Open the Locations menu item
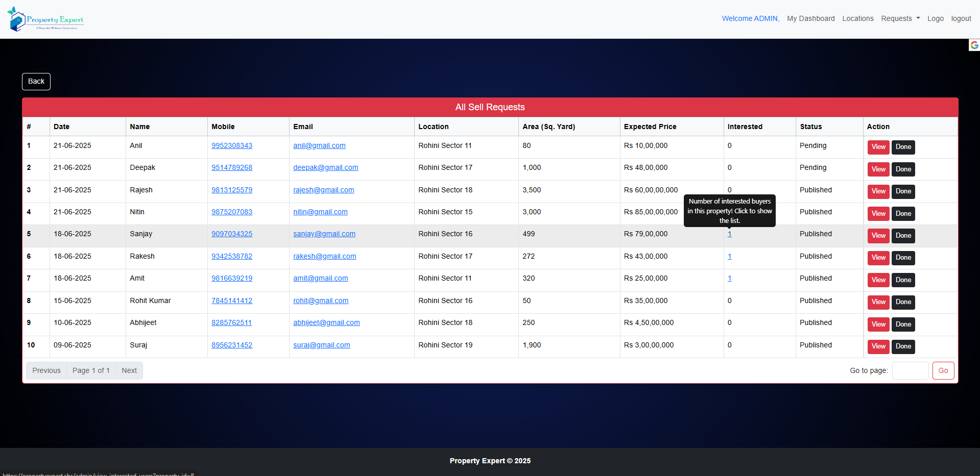Image resolution: width=980 pixels, height=476 pixels. 857,18
